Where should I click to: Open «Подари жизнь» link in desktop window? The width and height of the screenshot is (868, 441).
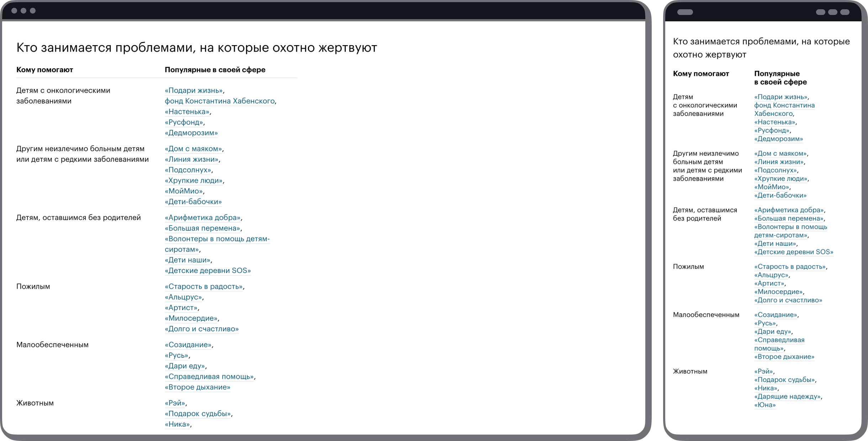pos(194,91)
